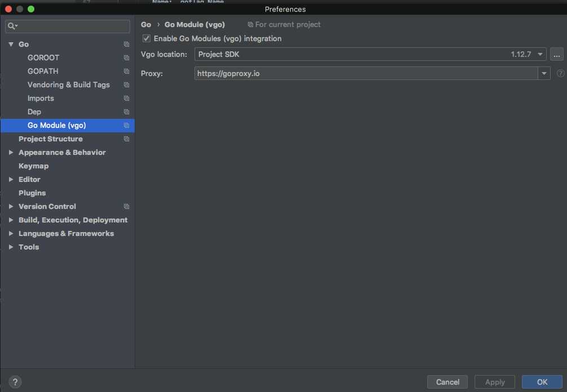Click project-level icon beside Project Structure
This screenshot has width=567, height=392.
[126, 139]
